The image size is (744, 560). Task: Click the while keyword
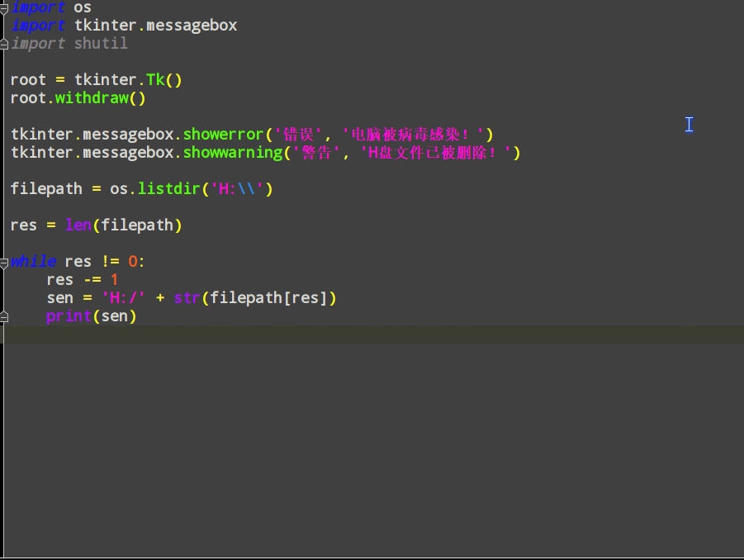tap(34, 261)
